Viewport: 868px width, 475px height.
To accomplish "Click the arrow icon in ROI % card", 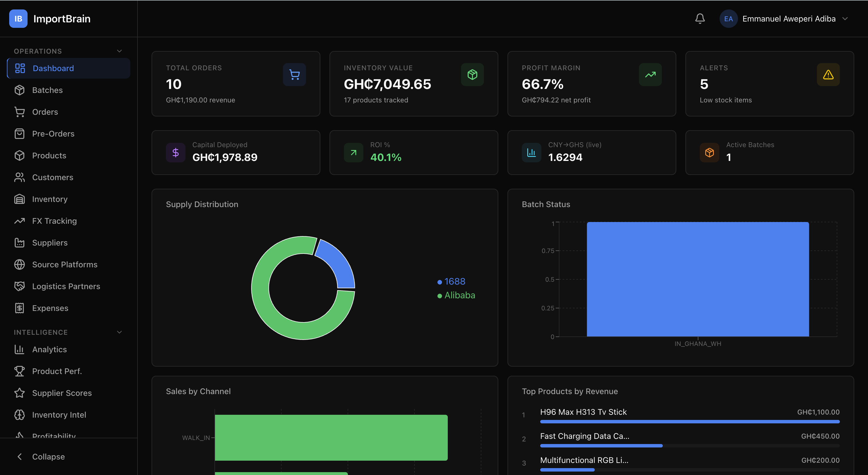I will pyautogui.click(x=353, y=153).
